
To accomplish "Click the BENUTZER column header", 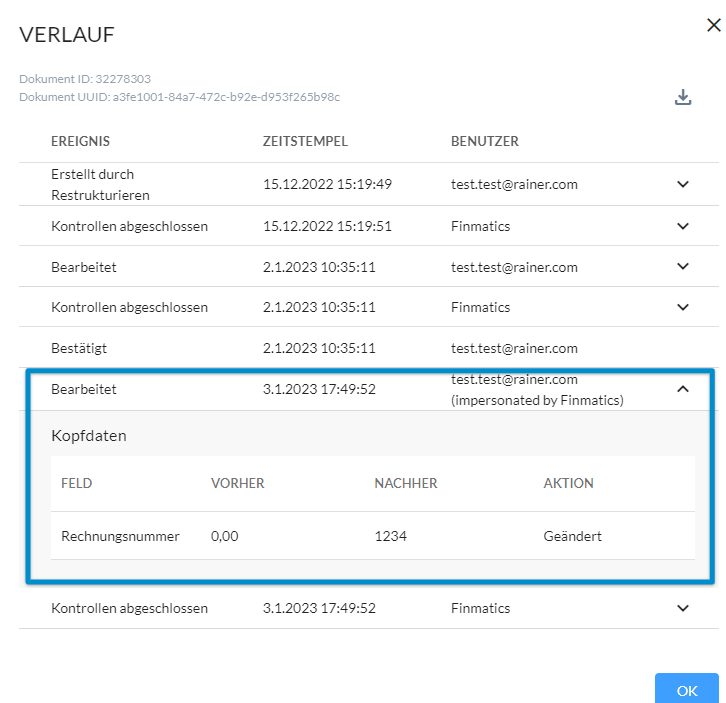I will click(485, 141).
